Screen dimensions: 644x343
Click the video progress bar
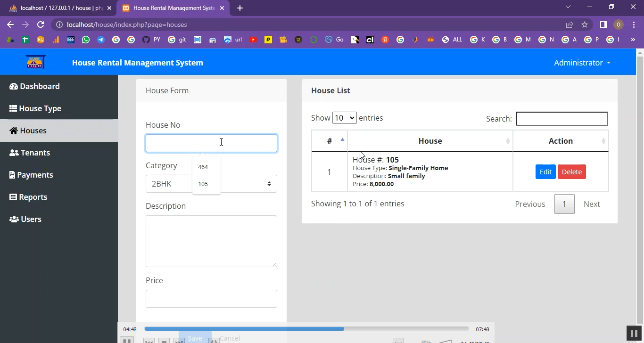point(306,329)
